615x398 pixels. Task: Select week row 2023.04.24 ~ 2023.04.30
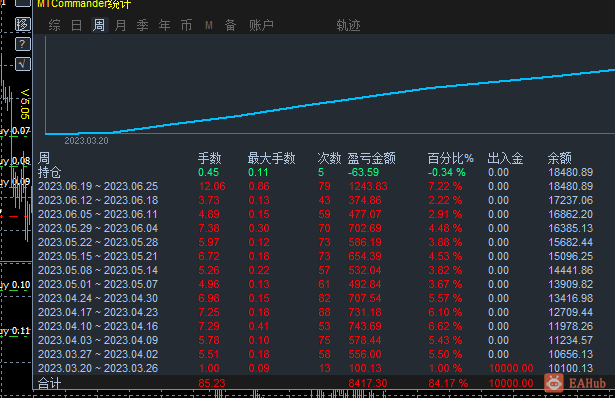[x=316, y=298]
